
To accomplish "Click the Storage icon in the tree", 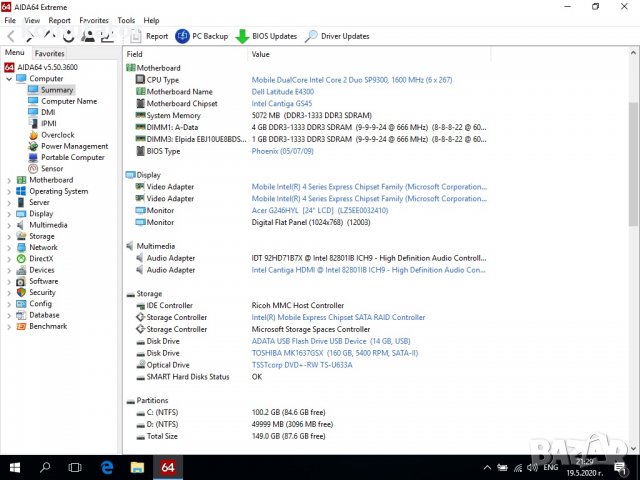I will [21, 236].
